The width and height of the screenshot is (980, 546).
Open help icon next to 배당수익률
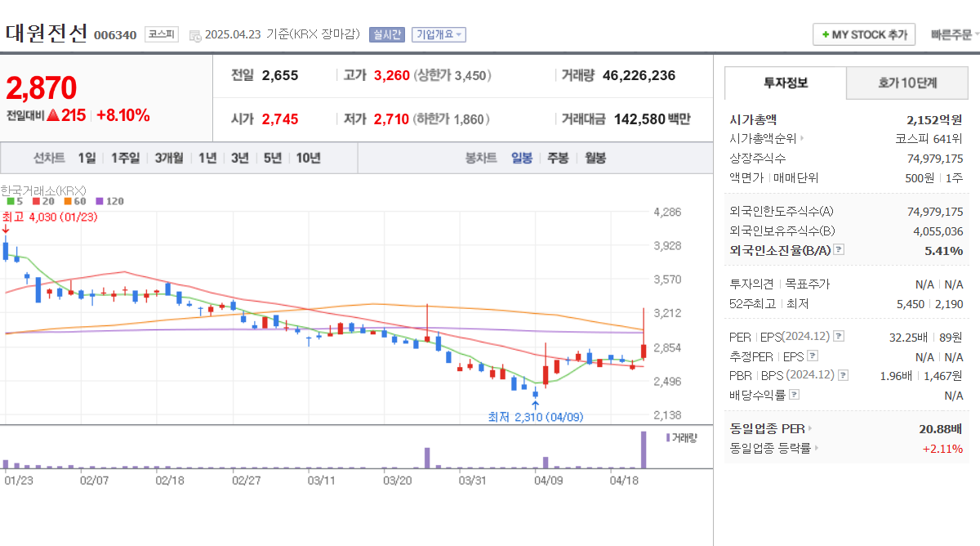click(x=795, y=395)
